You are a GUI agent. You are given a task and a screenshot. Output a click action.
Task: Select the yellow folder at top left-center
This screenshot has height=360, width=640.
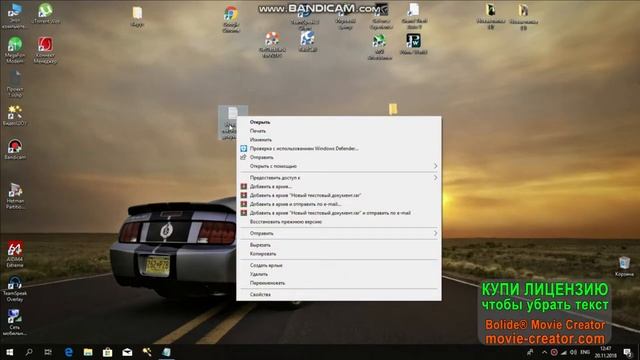point(137,16)
